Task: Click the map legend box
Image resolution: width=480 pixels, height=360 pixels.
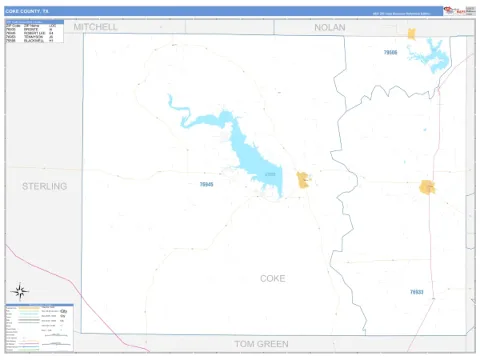Action: pyautogui.click(x=39, y=327)
